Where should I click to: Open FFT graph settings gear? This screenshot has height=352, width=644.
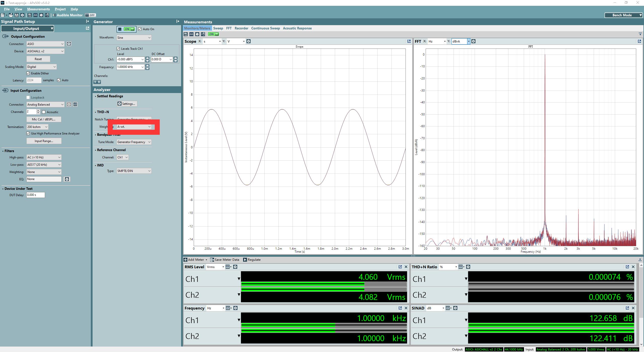pyautogui.click(x=473, y=41)
